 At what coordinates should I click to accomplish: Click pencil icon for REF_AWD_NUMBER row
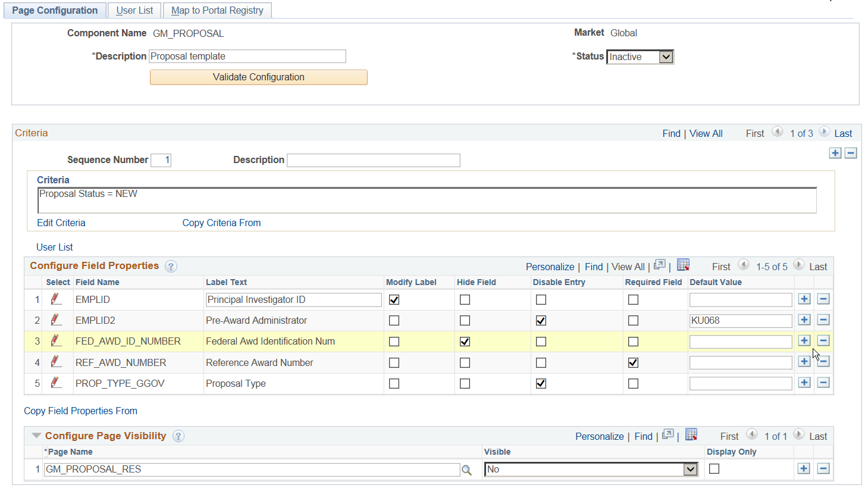click(x=56, y=361)
